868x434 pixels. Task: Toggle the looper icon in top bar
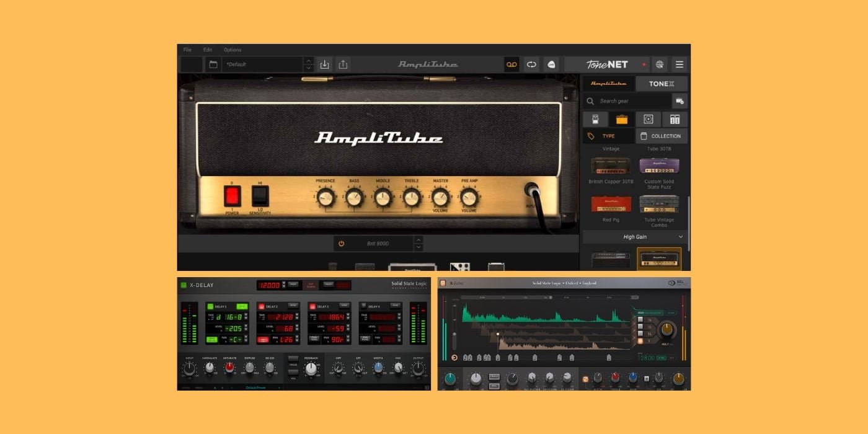pos(531,64)
